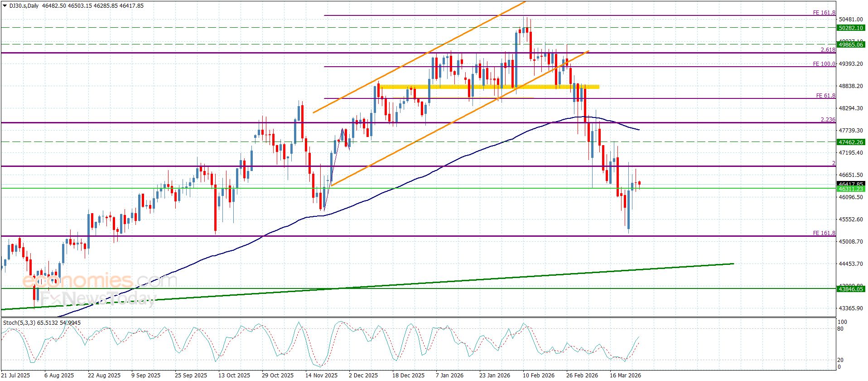Click the 2.236 Fibonacci level label
The height and width of the screenshot is (381, 868).
coord(828,120)
